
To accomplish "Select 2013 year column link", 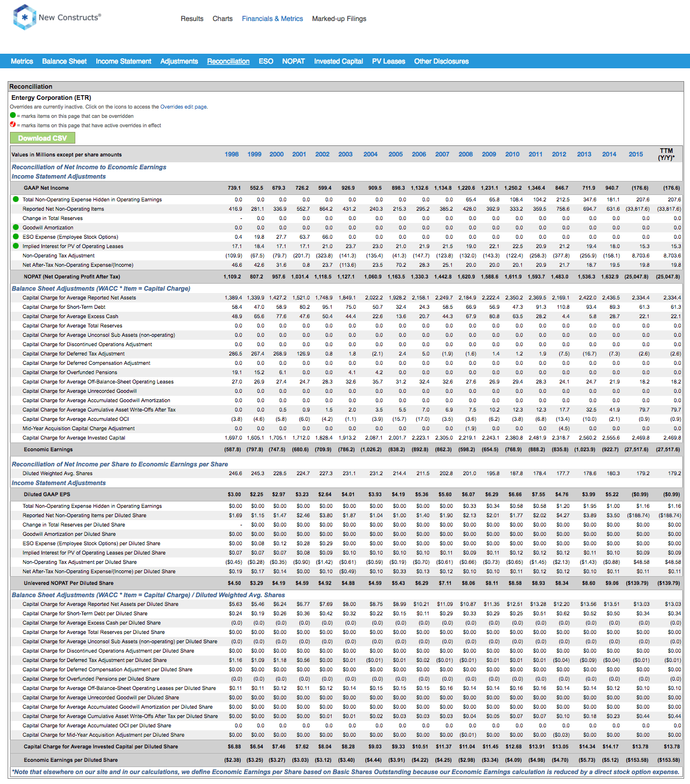I will click(x=584, y=155).
